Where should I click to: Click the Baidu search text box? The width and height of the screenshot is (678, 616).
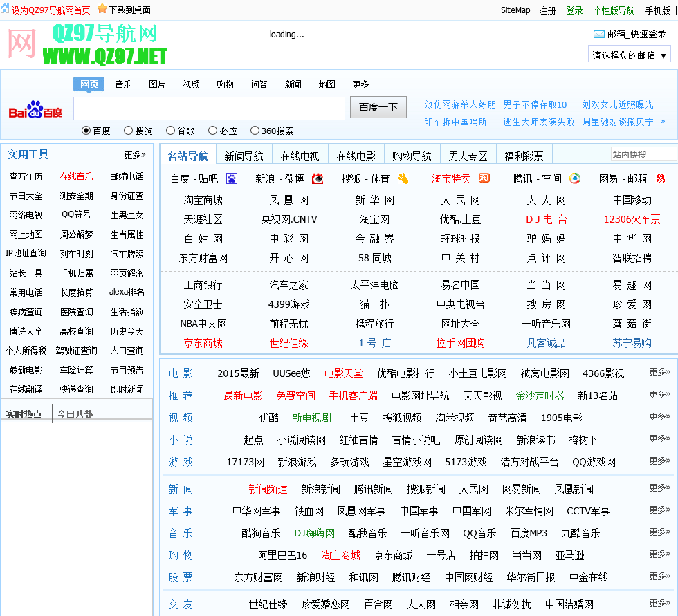[x=209, y=109]
